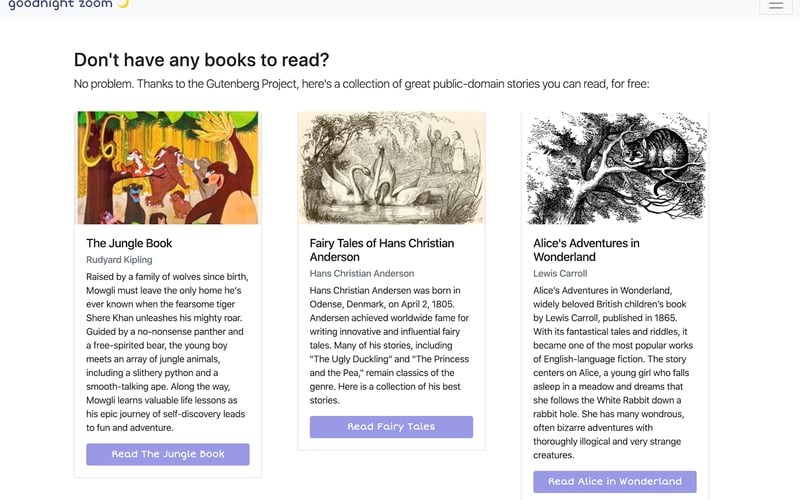Open the hamburger navigation menu

[x=776, y=5]
